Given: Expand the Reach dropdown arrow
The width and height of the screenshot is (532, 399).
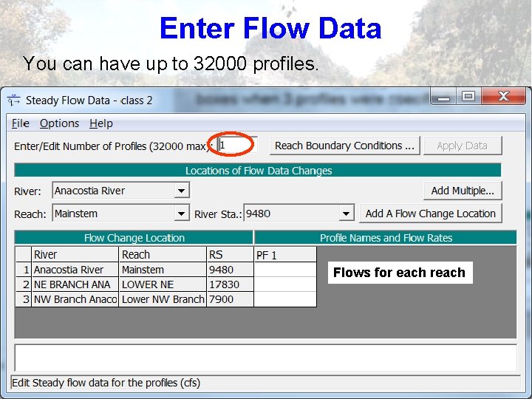Looking at the screenshot, I should pos(182,214).
